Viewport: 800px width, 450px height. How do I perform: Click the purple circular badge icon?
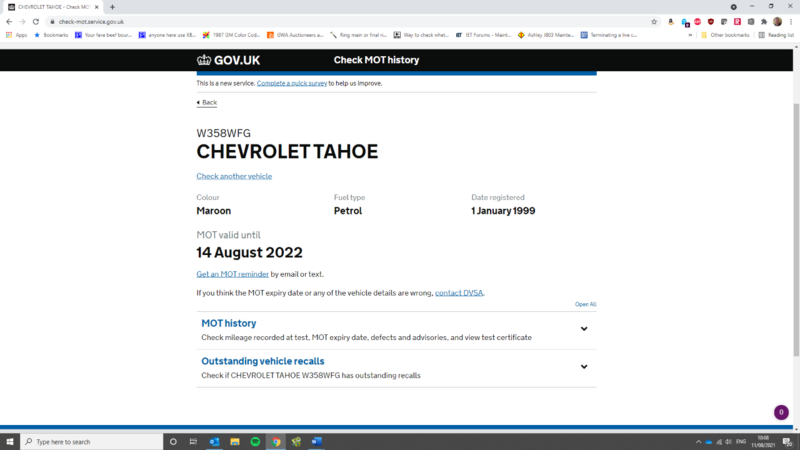[781, 412]
